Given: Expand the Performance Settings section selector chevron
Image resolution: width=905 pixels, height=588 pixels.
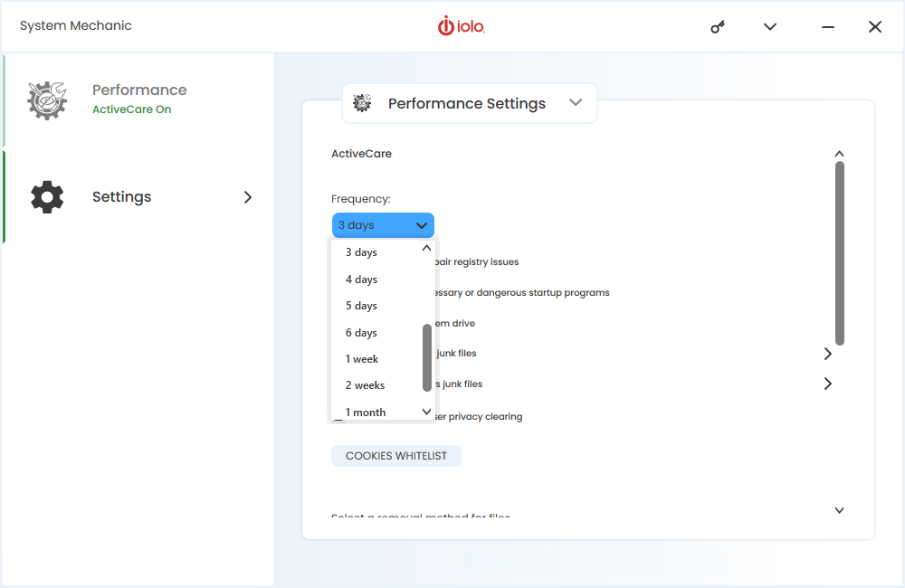Looking at the screenshot, I should (576, 103).
